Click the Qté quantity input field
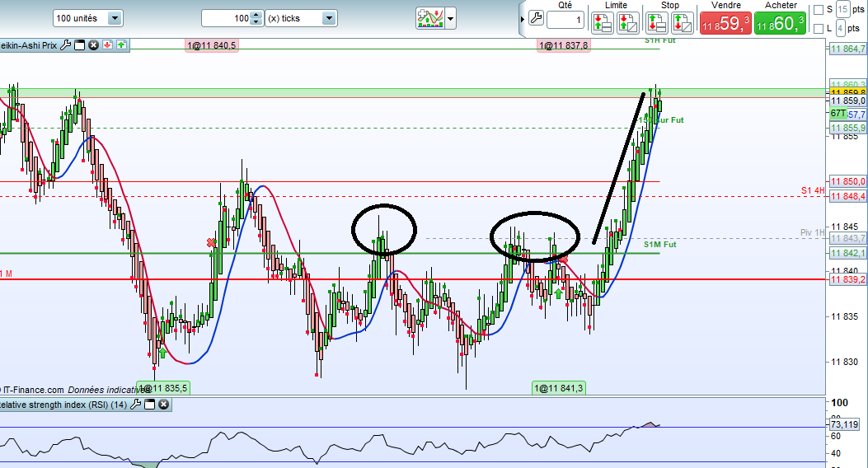Screen dimensions: 868x468 tap(565, 21)
